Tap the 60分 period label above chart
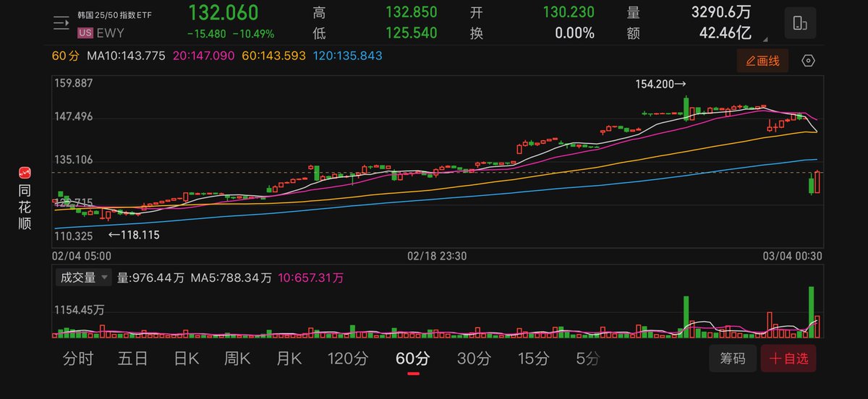This screenshot has width=868, height=399. (x=66, y=56)
